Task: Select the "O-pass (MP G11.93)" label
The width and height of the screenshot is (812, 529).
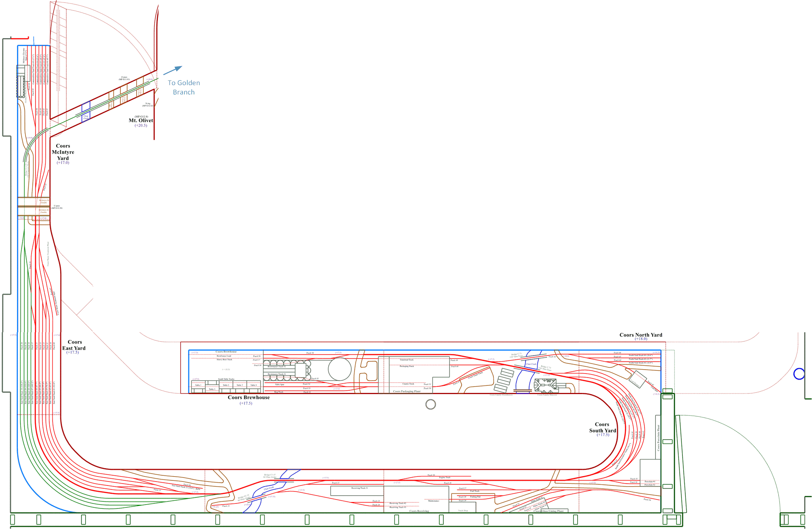Action: 124,78
